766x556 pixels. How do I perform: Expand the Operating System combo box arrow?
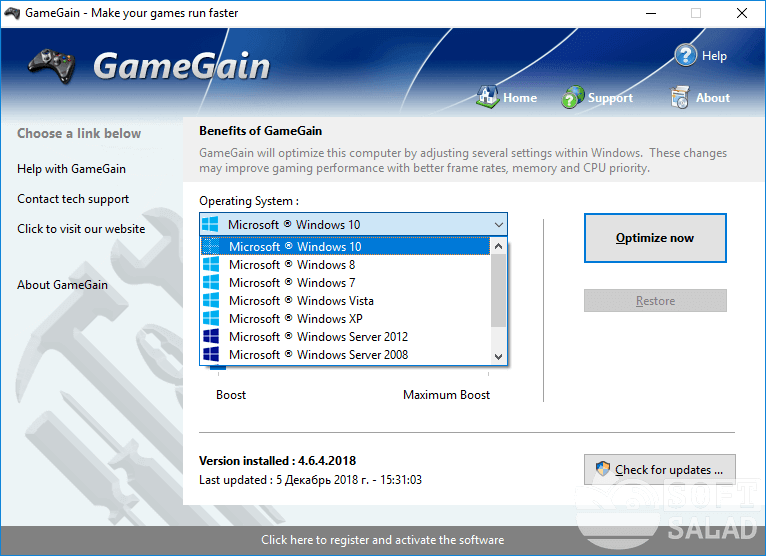pos(498,225)
